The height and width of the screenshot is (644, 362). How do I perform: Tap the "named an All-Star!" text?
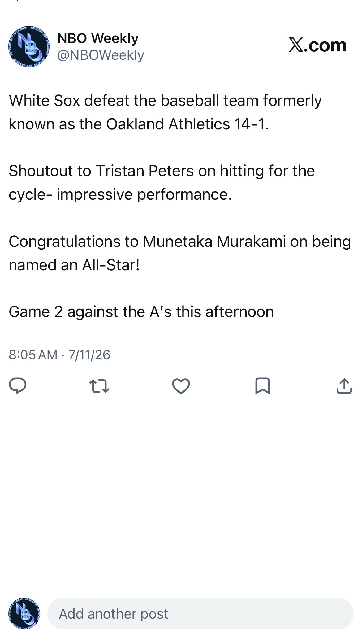pos(74,265)
